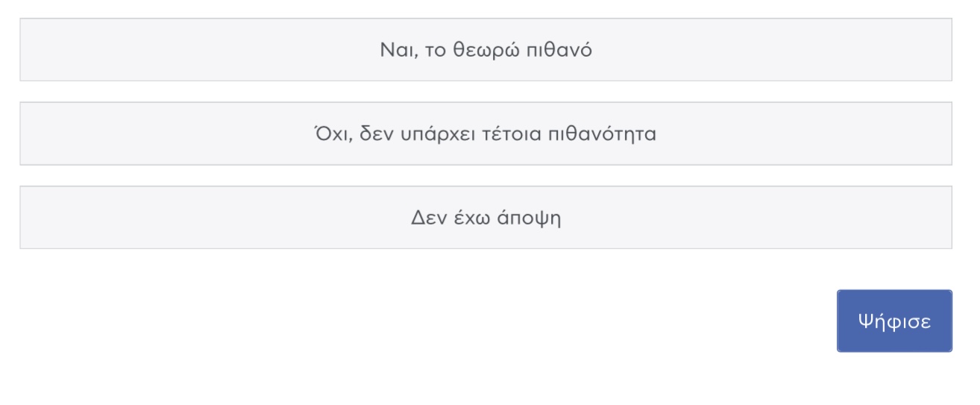The width and height of the screenshot is (980, 405).
Task: Select the answer box reading 'το θεωρώ πιθανό'
Action: point(486,49)
